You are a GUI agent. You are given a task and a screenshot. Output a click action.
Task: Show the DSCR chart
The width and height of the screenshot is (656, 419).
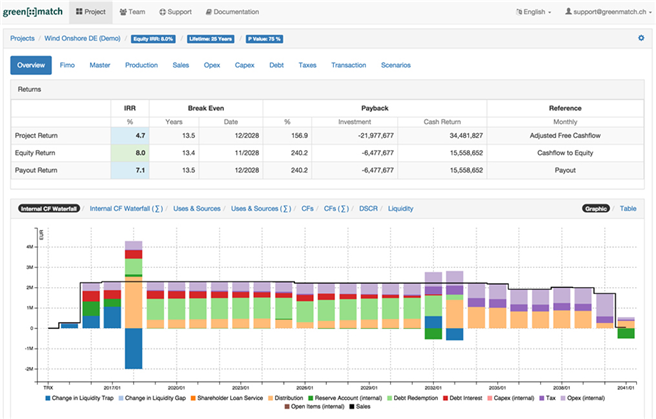364,209
